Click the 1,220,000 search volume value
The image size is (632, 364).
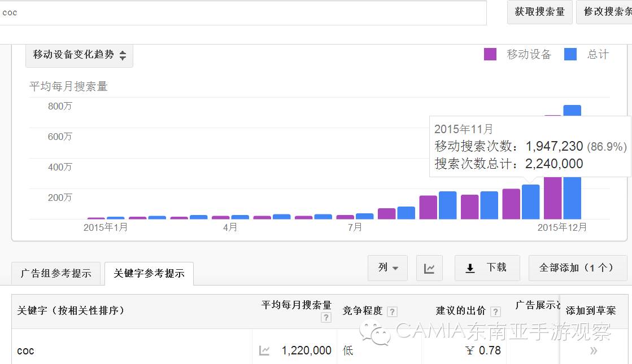click(x=306, y=350)
